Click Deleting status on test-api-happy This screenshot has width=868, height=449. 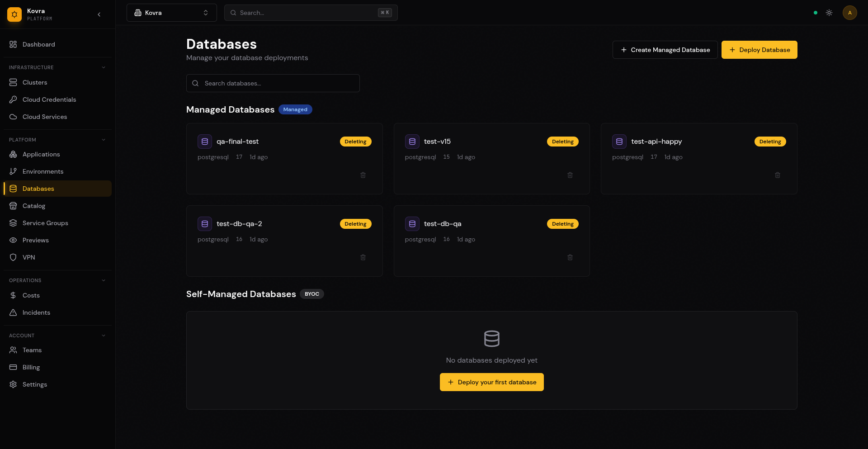[770, 142]
